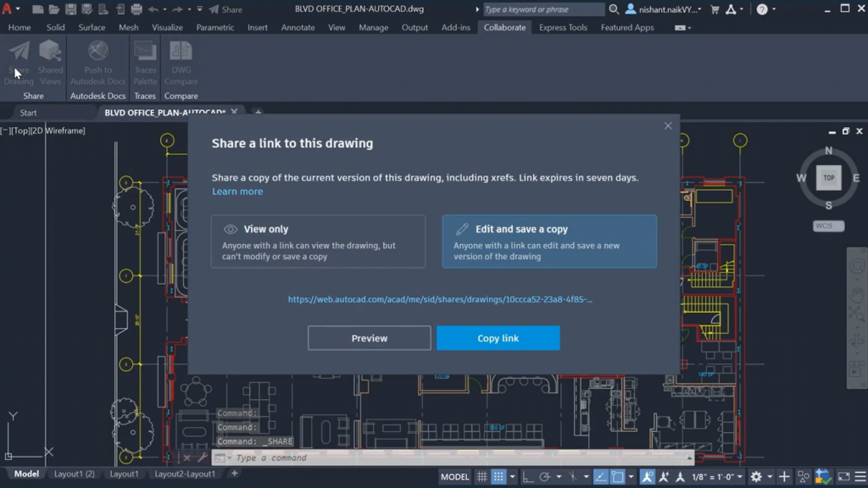Click the Undo arrow icon
868x488 pixels.
click(x=153, y=9)
